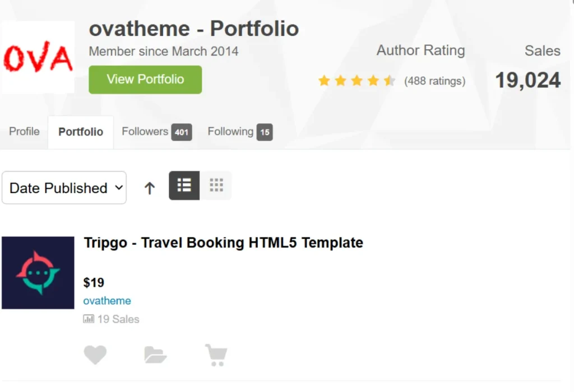The image size is (574, 392).
Task: Add Tripgo to favorites with heart icon
Action: [x=95, y=354]
